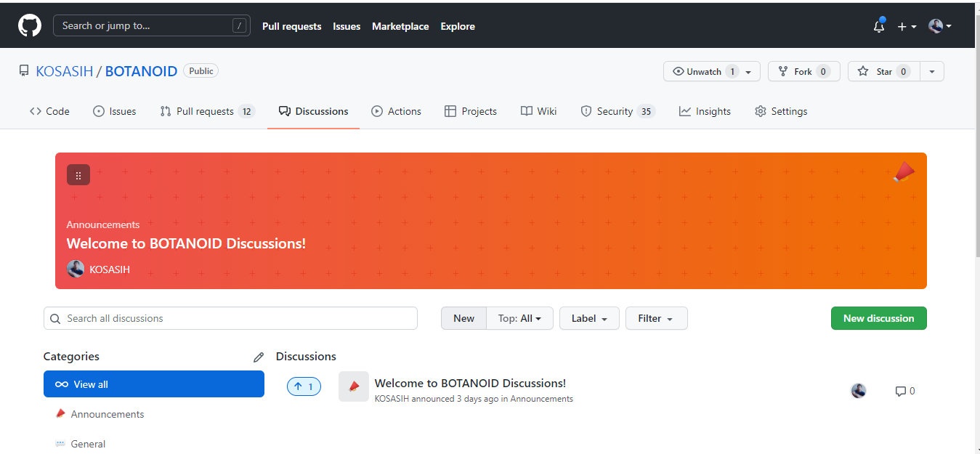Open the BOTANOID repository link

tap(141, 71)
